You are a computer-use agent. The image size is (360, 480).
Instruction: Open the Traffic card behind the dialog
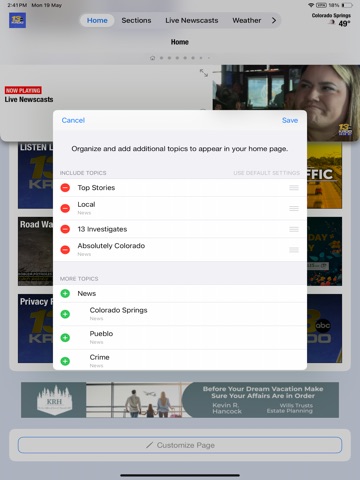pos(324,175)
